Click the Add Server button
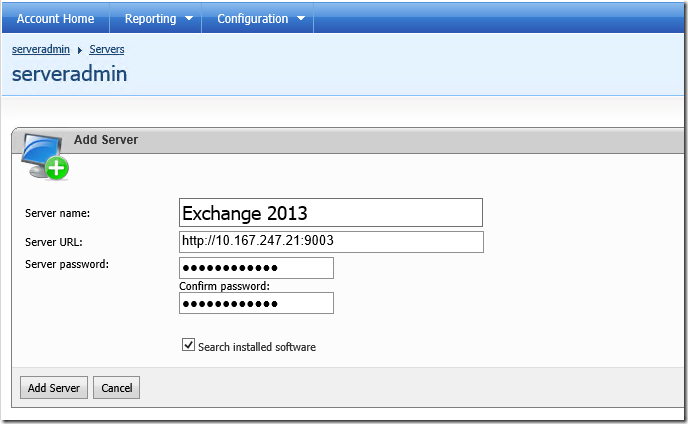The height and width of the screenshot is (424, 688). (54, 388)
